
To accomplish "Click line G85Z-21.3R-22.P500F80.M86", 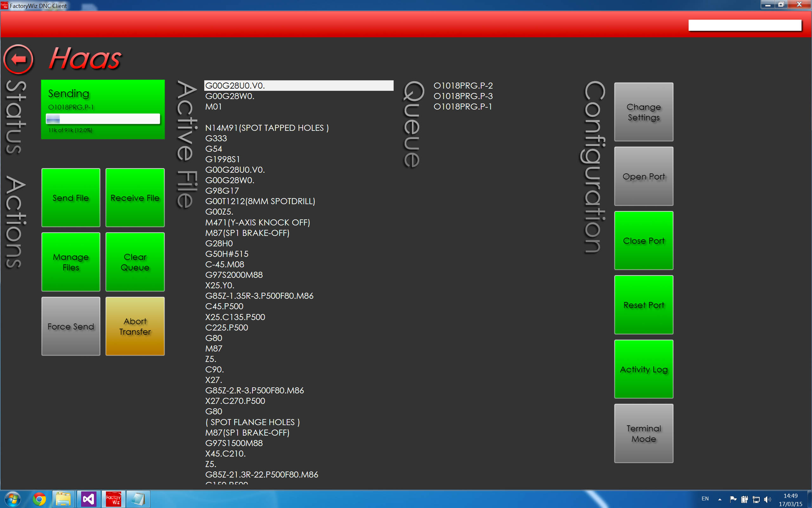I will click(262, 474).
